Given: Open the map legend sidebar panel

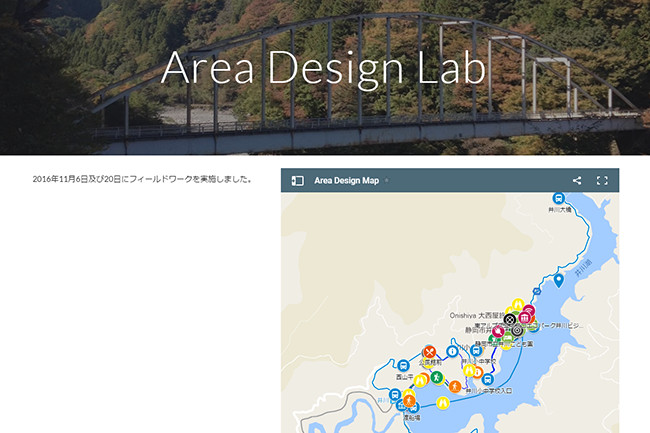Looking at the screenshot, I should 297,181.
